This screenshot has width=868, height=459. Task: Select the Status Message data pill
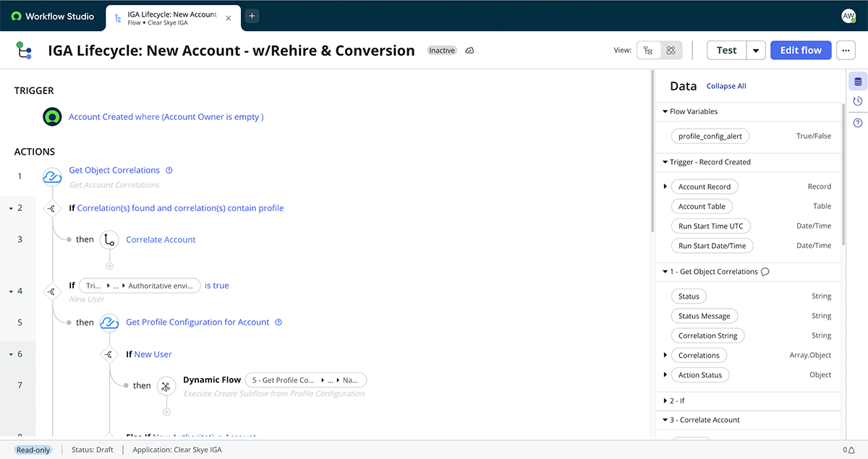click(705, 316)
